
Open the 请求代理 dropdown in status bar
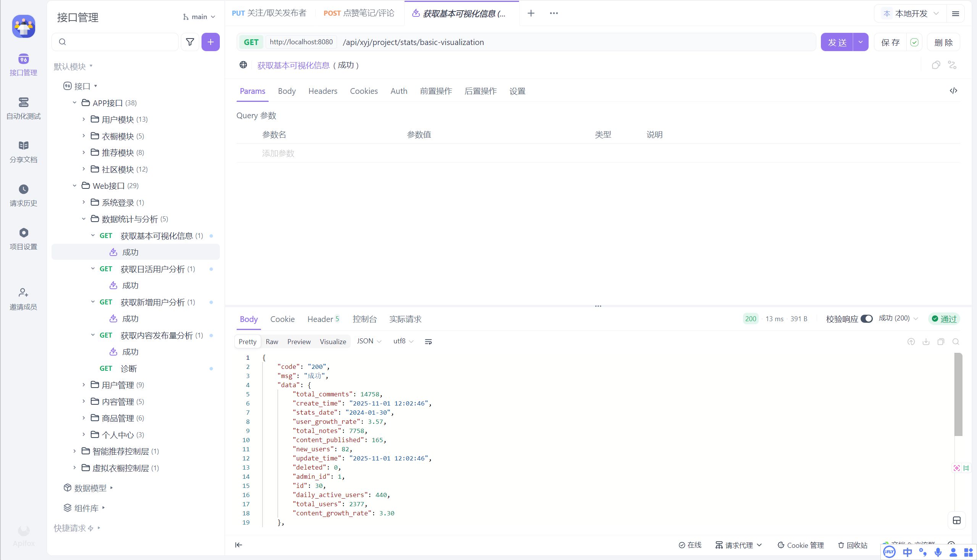pos(738,545)
